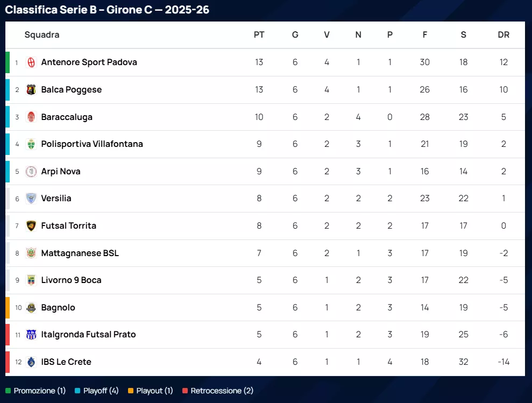Click the Futsal Torrita team logo
532x403 pixels.
point(31,226)
